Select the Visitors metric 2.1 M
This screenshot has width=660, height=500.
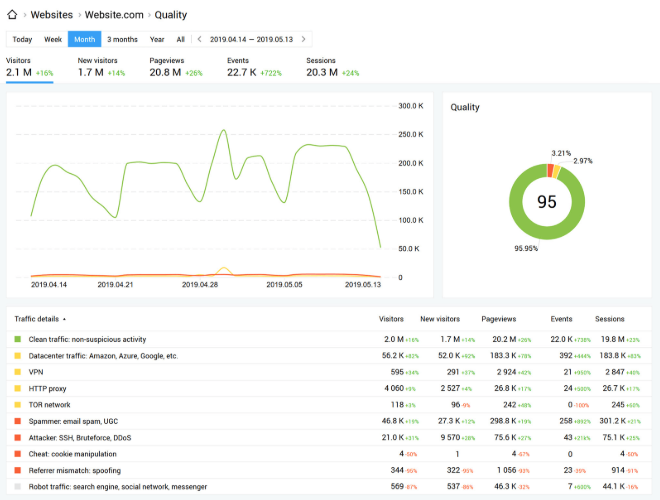(29, 67)
